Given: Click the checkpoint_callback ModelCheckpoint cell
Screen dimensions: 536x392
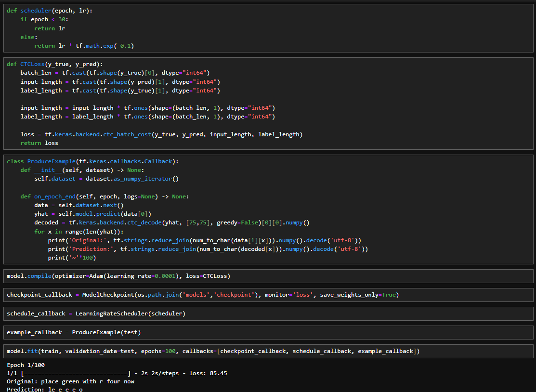Looking at the screenshot, I should tap(202, 295).
